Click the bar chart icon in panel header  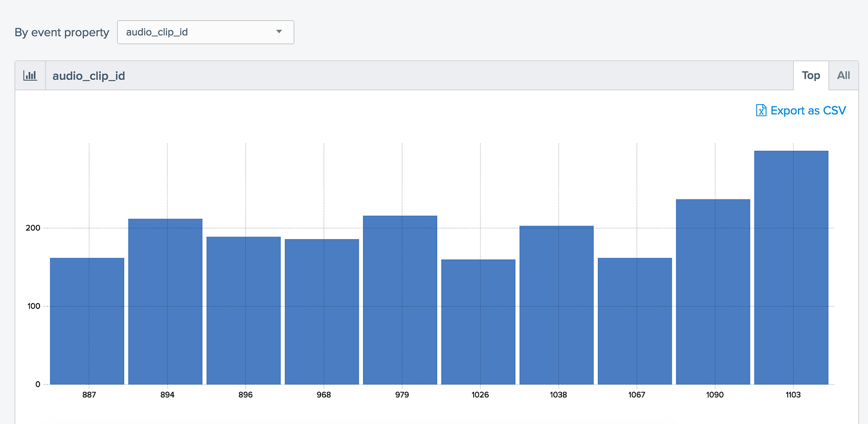[x=30, y=75]
